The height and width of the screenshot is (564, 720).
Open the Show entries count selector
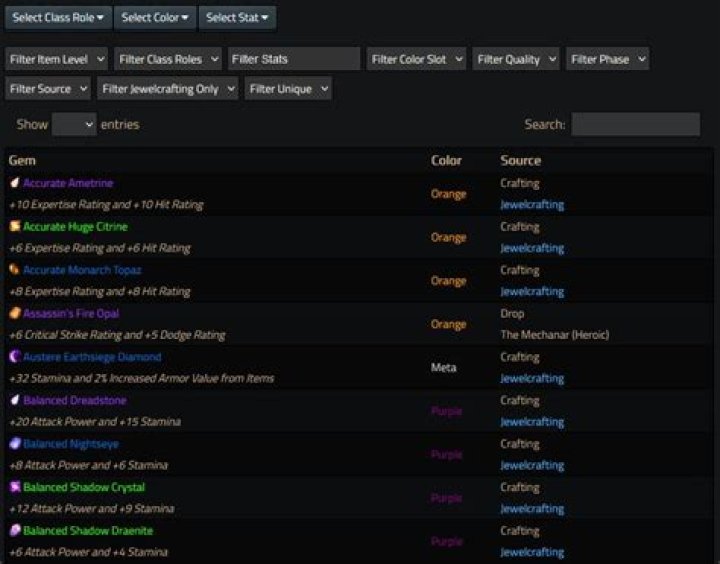point(74,125)
